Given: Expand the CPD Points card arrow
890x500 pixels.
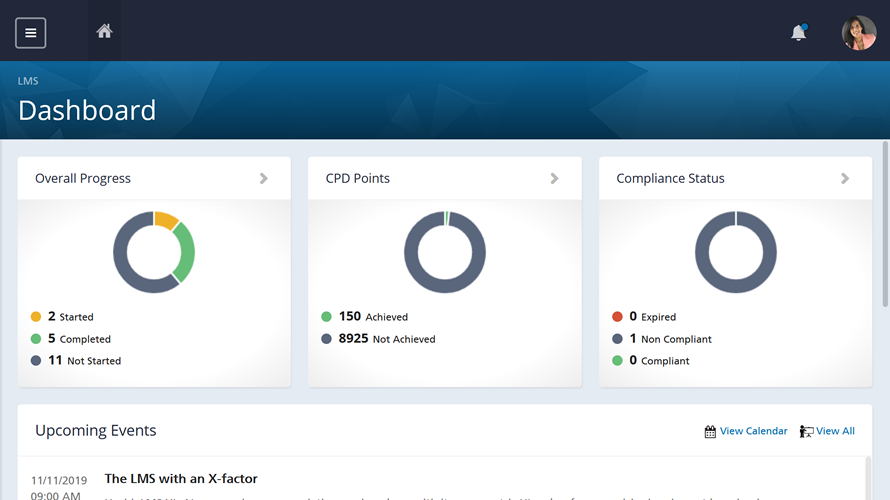Looking at the screenshot, I should coord(555,178).
